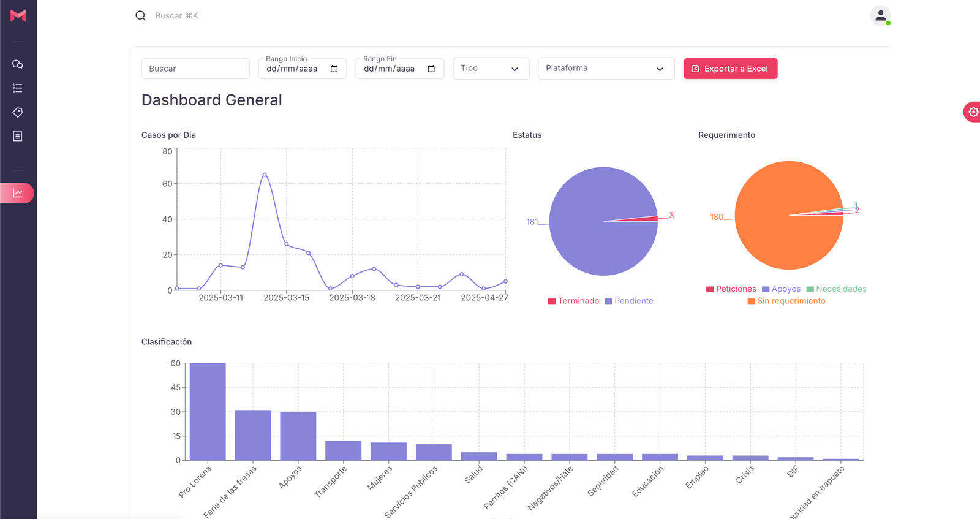Open the list view sidebar icon
The height and width of the screenshot is (519, 980).
tap(18, 88)
